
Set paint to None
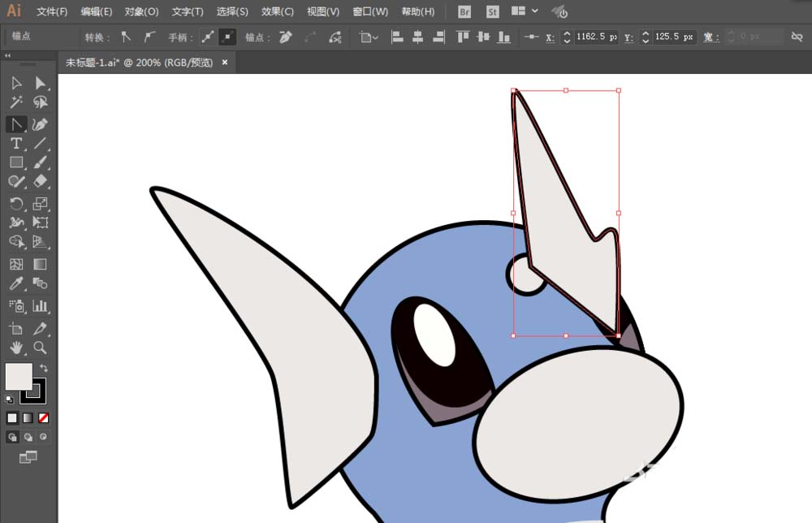(x=44, y=418)
